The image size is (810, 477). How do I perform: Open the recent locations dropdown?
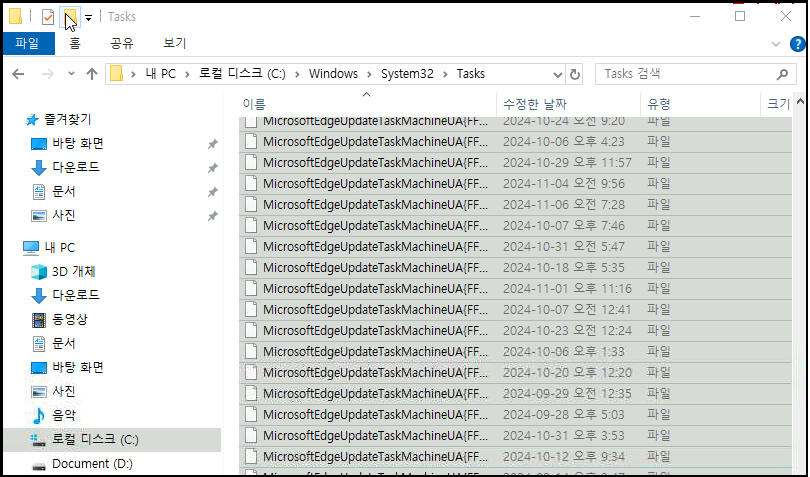point(71,74)
